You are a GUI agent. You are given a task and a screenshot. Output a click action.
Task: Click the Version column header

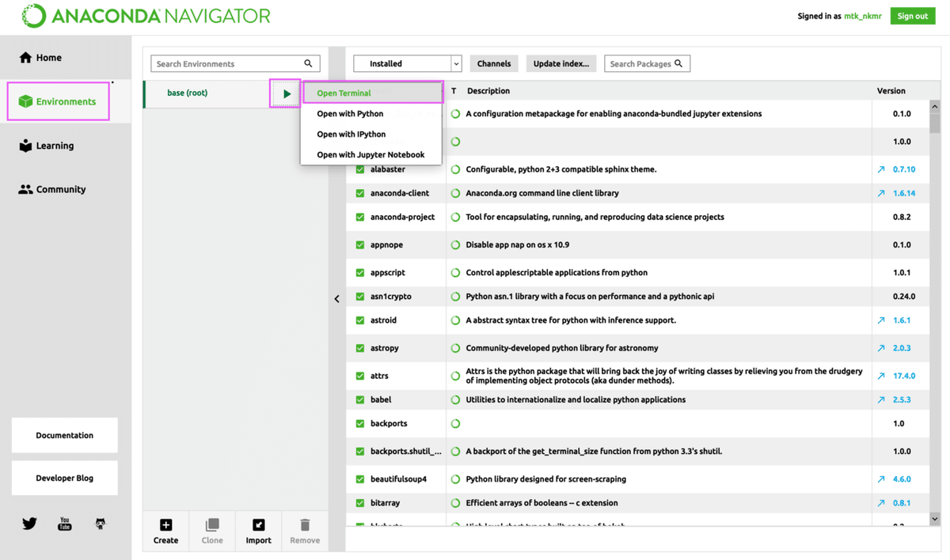[891, 91]
